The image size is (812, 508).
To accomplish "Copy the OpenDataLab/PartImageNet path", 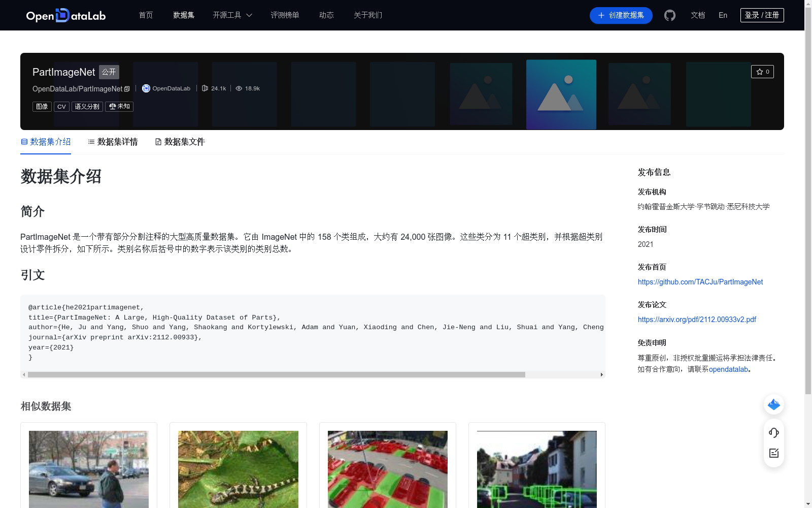I will coord(127,89).
